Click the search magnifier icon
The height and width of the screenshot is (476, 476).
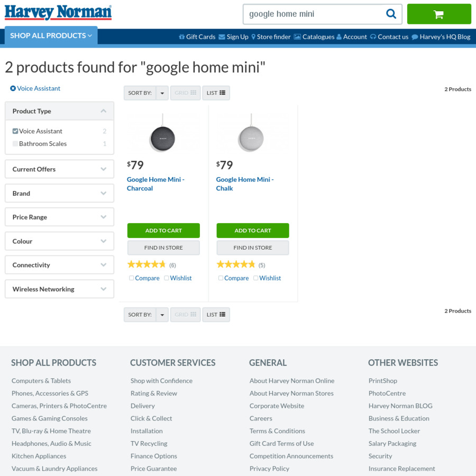tap(391, 14)
